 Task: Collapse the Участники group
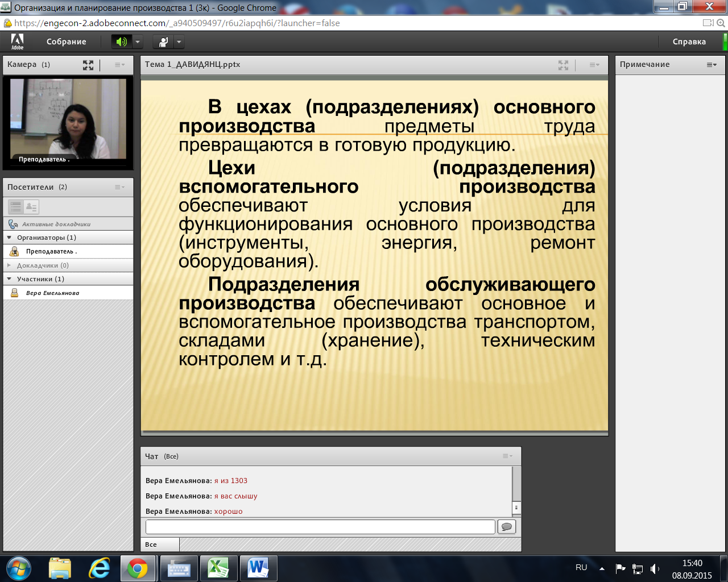pos(9,279)
